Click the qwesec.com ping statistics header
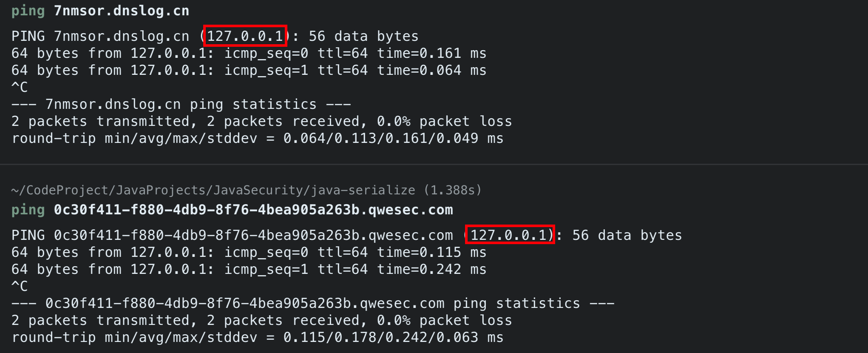Viewport: 868px width, 353px height. coord(312,303)
